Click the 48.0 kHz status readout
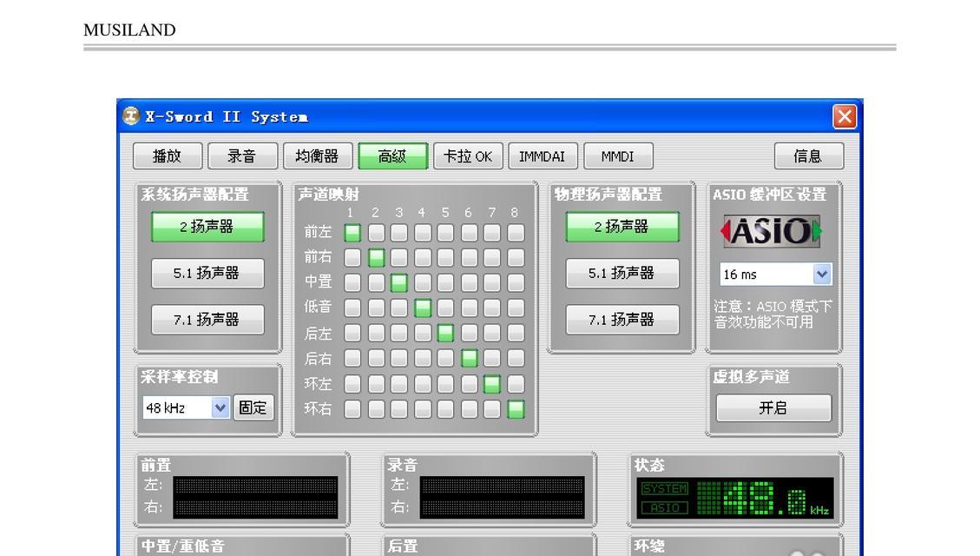The height and width of the screenshot is (556, 980). [x=764, y=499]
